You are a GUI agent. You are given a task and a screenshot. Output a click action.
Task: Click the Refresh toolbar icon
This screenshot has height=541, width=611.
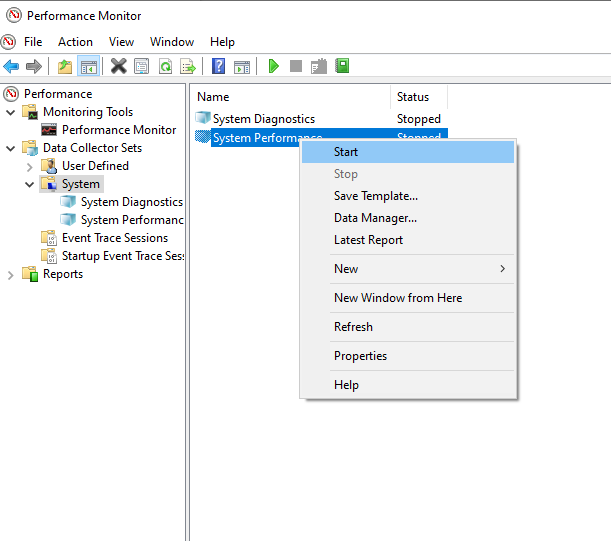click(165, 66)
